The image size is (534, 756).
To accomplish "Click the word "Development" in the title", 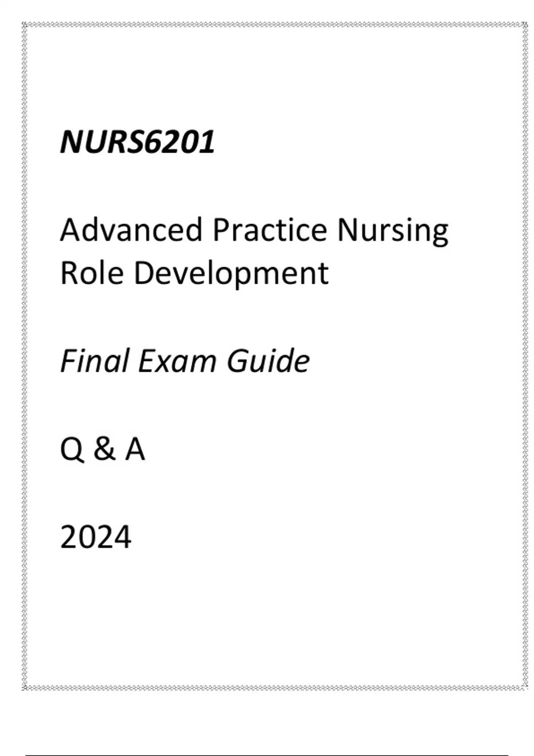I will pos(231,274).
